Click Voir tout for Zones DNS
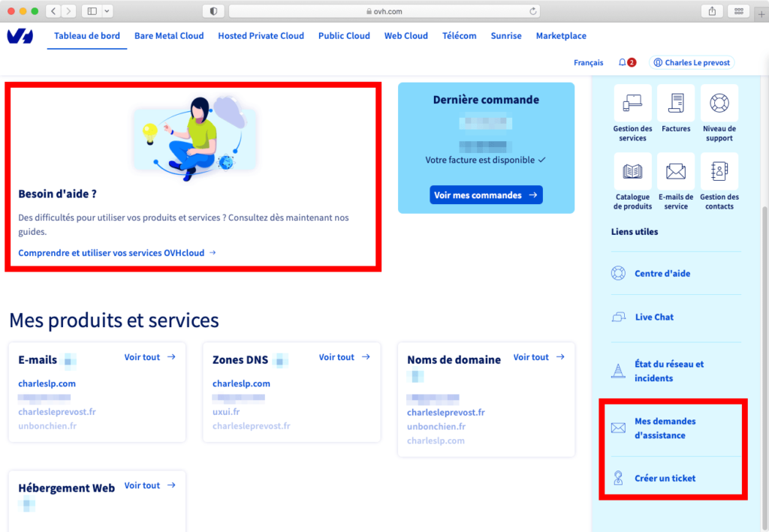The image size is (769, 532). click(344, 357)
